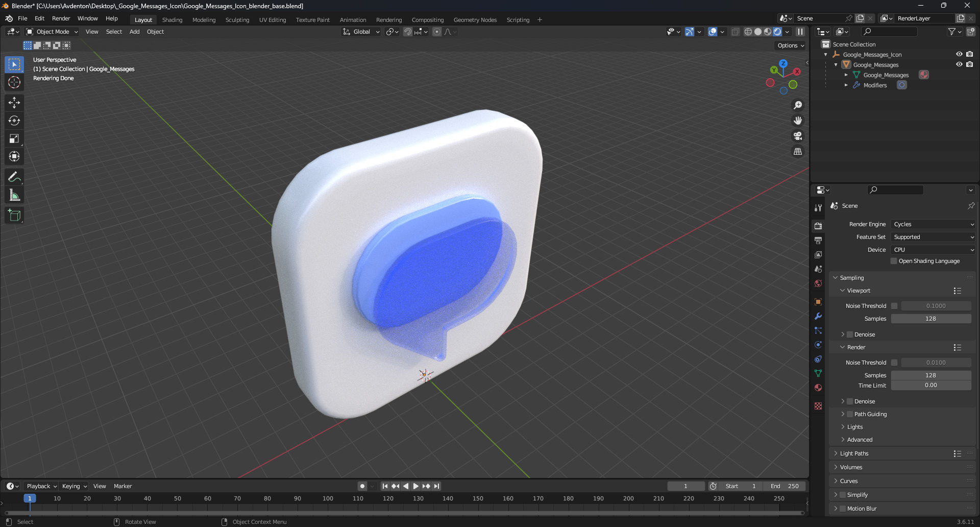Jump to the timeline end frame
This screenshot has height=527, width=980.
tap(436, 486)
